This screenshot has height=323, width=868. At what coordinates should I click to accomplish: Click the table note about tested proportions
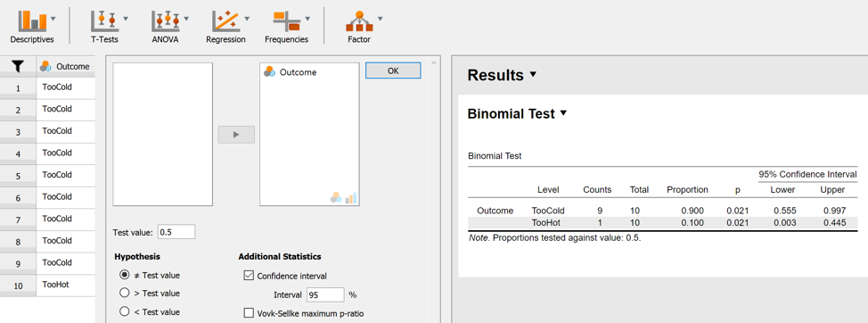click(x=554, y=238)
